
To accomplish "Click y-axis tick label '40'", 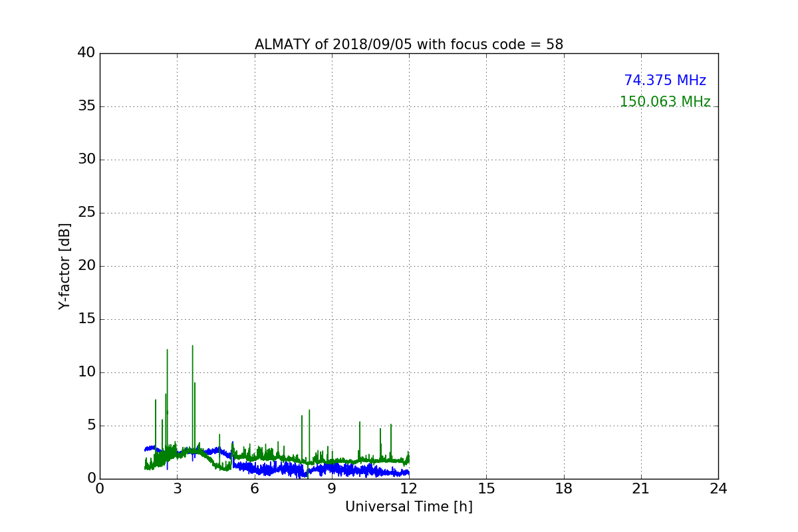I will [86, 53].
